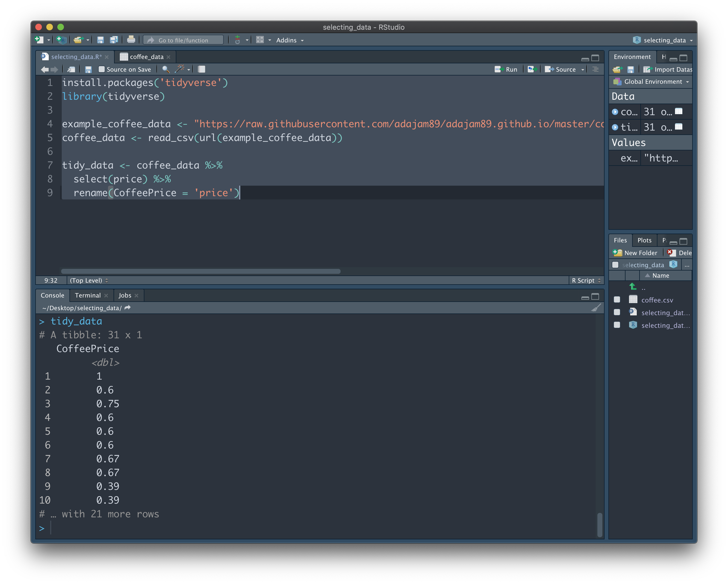Open the Environment tab

pos(632,57)
